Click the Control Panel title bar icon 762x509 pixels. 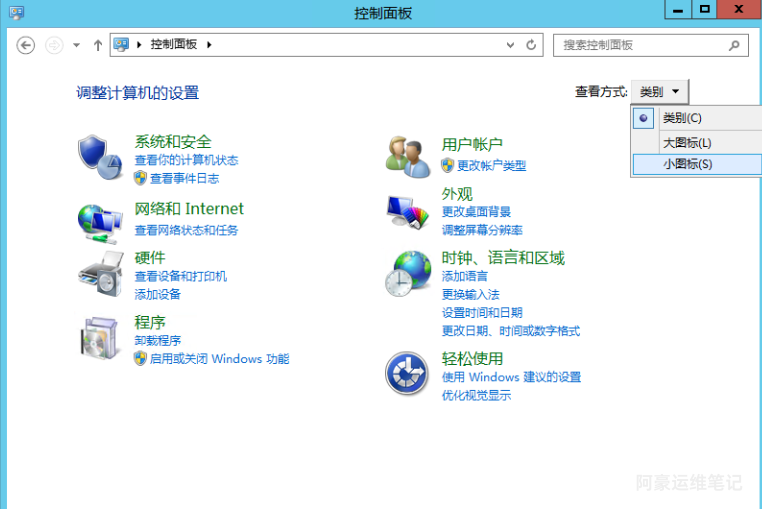[16, 13]
